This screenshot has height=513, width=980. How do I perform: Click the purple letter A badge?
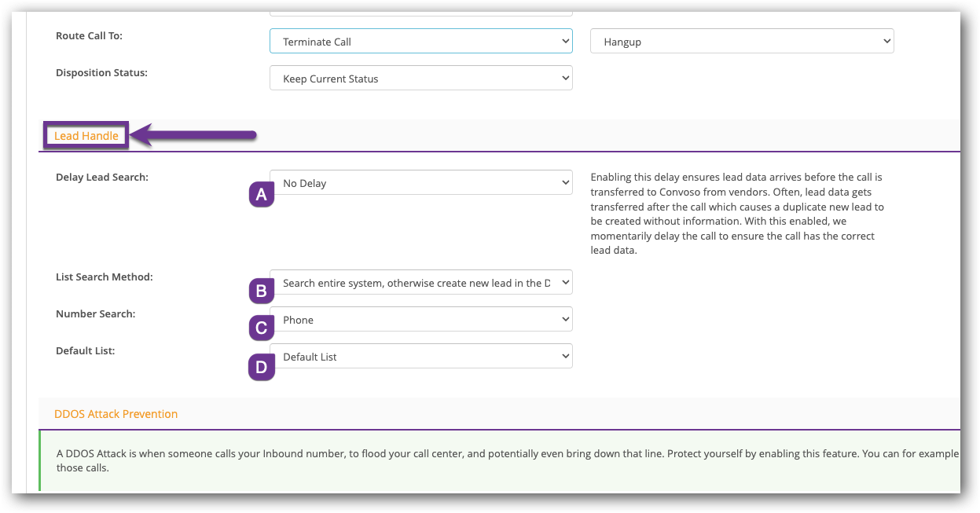pos(262,194)
